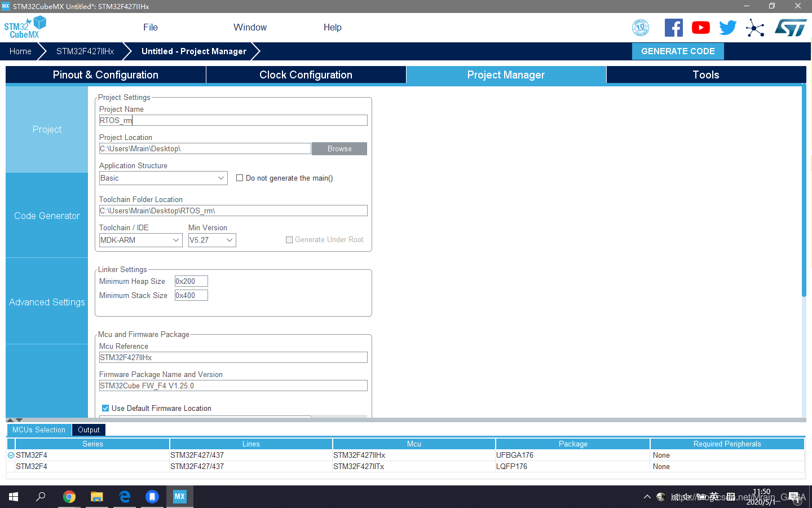Toggle Generate Under Root checkbox
Image resolution: width=812 pixels, height=508 pixels.
tap(289, 240)
